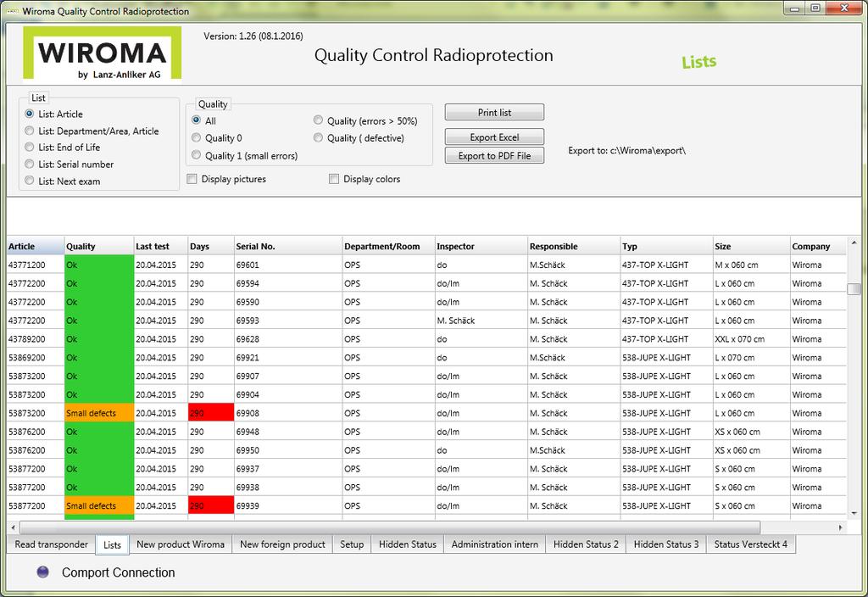Click orange Small defects cell for serial 69908
The width and height of the screenshot is (868, 597).
pyautogui.click(x=99, y=413)
